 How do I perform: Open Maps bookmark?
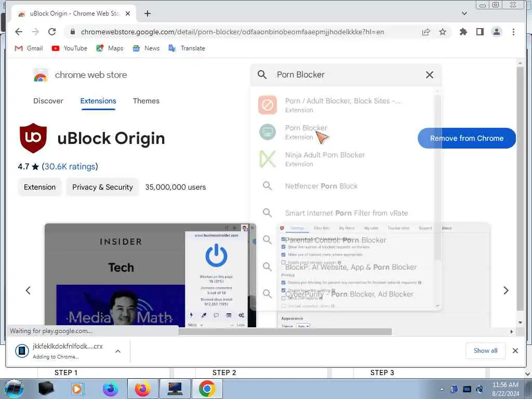(x=110, y=48)
